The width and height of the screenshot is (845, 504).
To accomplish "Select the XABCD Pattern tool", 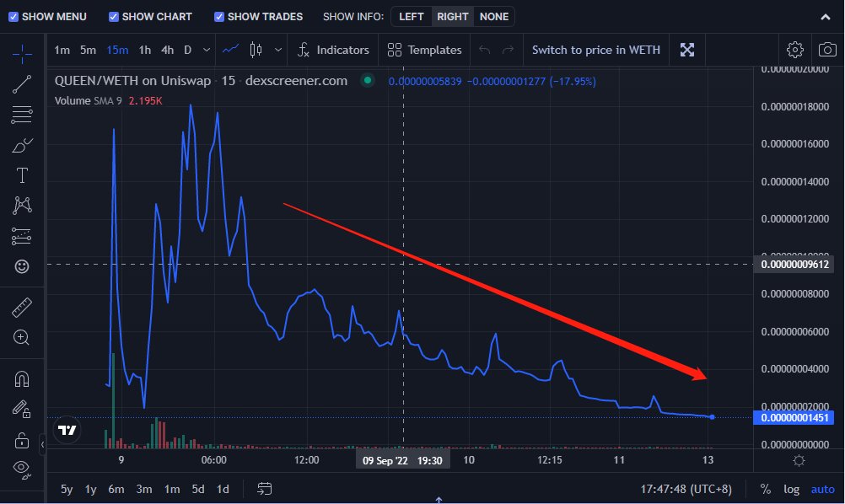I will pyautogui.click(x=23, y=205).
